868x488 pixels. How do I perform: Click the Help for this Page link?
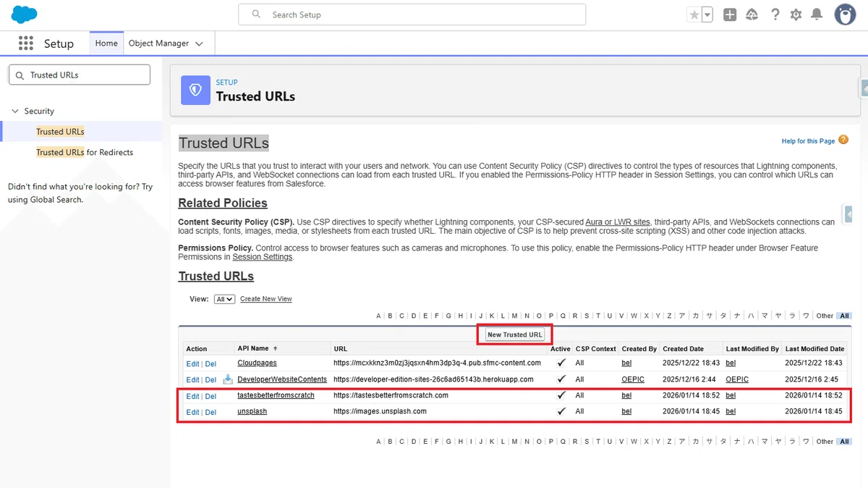click(808, 141)
